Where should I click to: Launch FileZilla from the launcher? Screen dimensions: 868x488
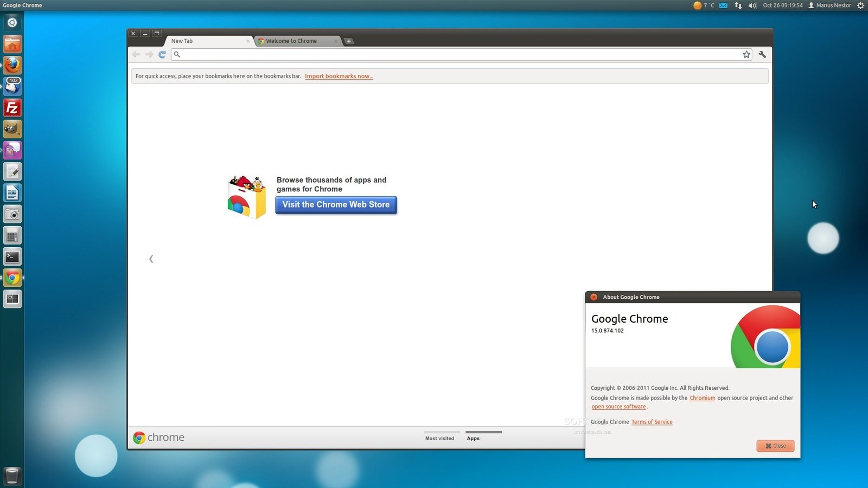click(x=12, y=108)
